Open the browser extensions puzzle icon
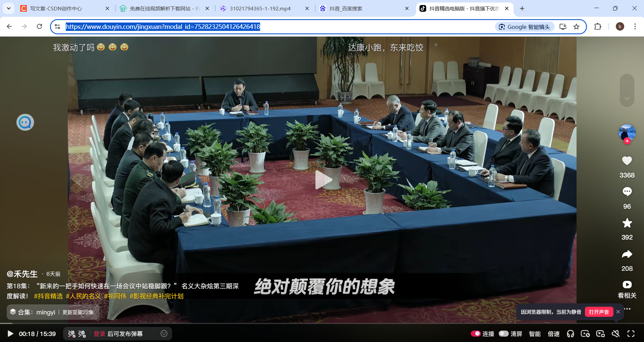This screenshot has height=342, width=644. 598,27
